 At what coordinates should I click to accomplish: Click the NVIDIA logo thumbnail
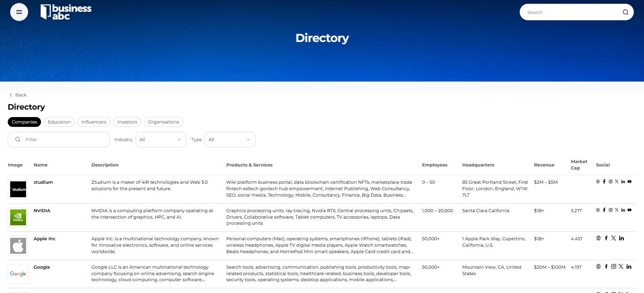tap(18, 218)
